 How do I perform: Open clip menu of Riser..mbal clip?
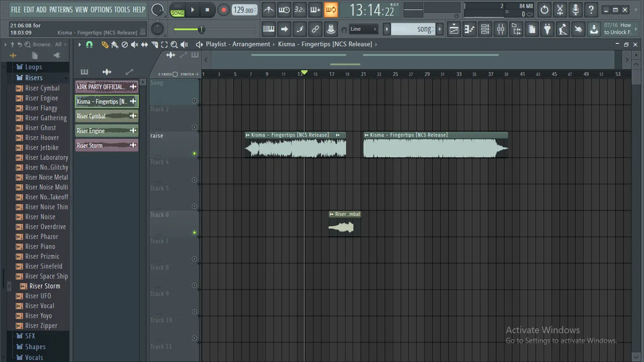tap(332, 214)
